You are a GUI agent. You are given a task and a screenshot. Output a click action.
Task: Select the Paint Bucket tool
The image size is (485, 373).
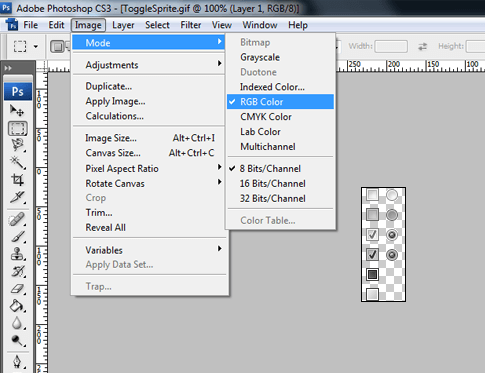click(17, 306)
